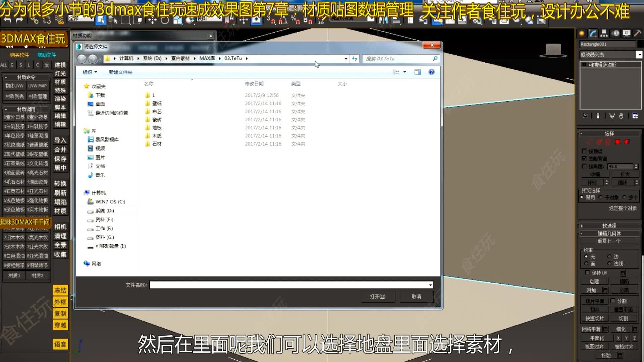
Task: Click the back navigation arrow in the file dialog
Action: point(82,59)
